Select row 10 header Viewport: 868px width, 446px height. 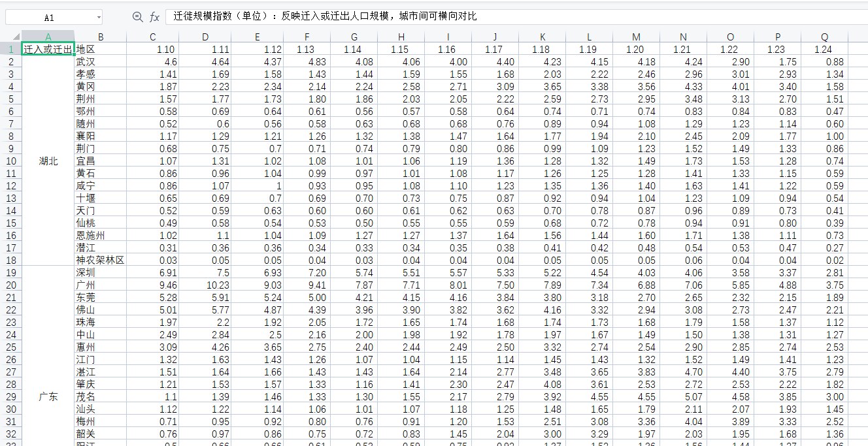pos(10,161)
